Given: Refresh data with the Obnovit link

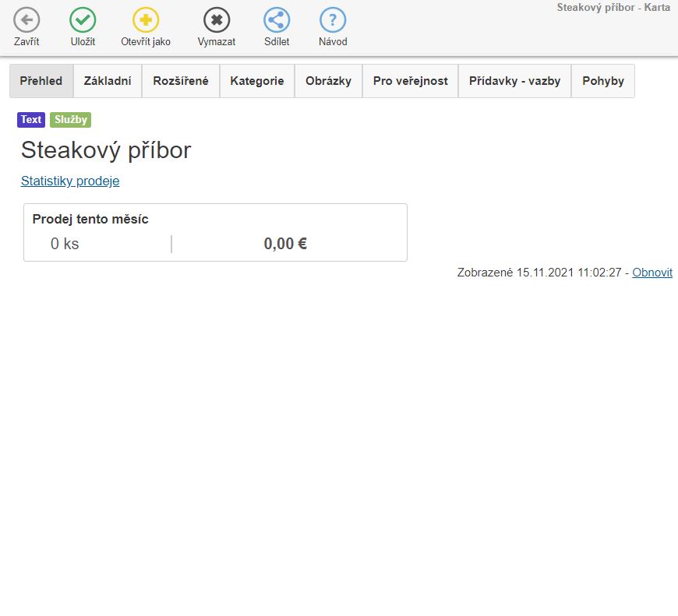Looking at the screenshot, I should click(x=652, y=273).
